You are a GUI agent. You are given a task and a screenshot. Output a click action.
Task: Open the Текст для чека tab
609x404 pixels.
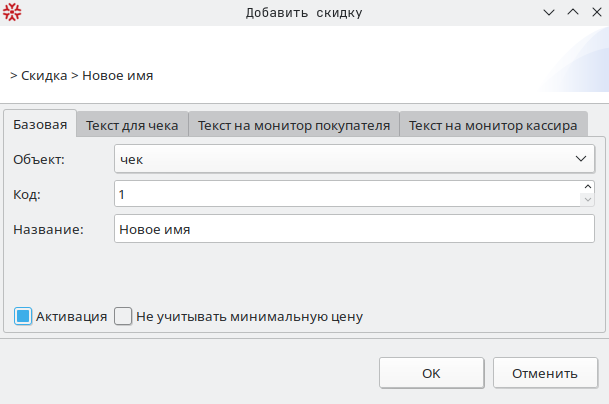coord(132,126)
